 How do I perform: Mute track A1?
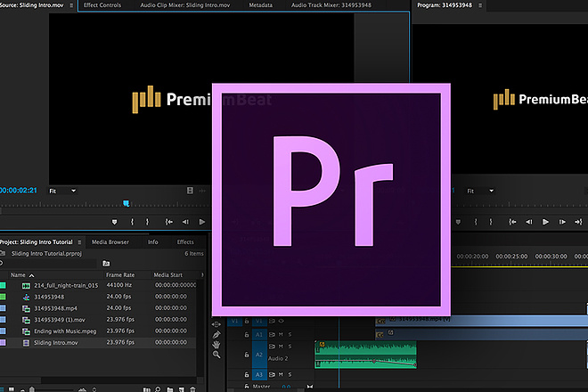(281, 335)
